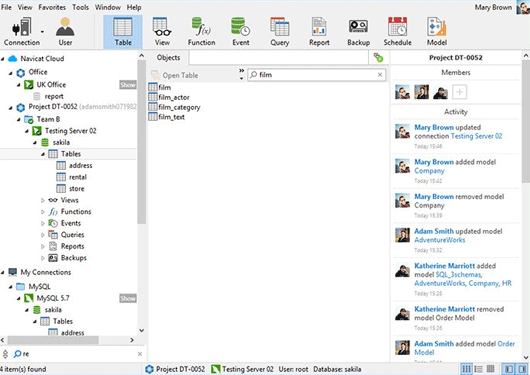Screen dimensions: 530x375
Task: Open the Function toolbar icon
Action: click(x=201, y=32)
